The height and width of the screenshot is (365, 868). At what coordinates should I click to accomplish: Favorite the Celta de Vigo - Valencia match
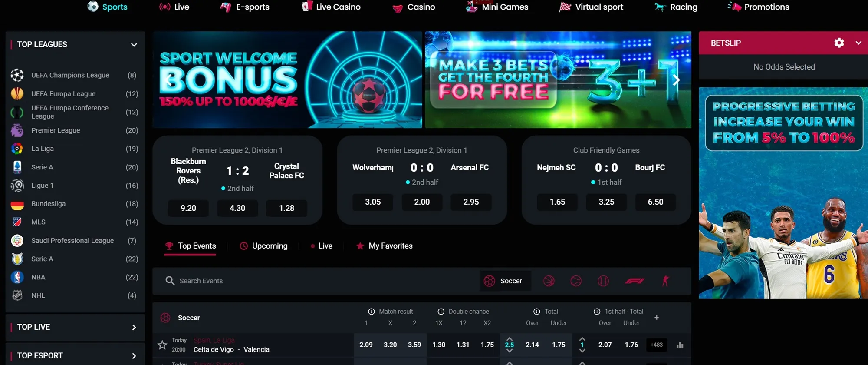pos(162,345)
